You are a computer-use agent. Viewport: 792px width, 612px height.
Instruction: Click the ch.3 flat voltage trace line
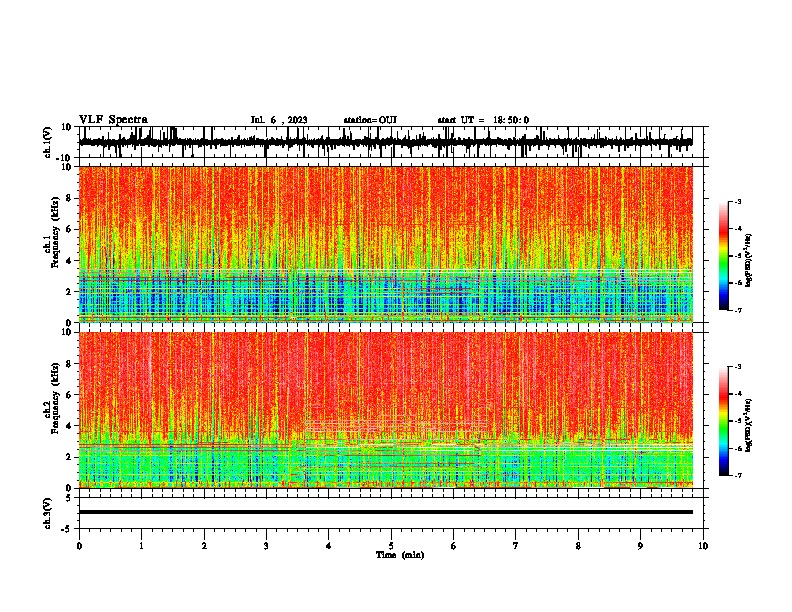pos(385,512)
